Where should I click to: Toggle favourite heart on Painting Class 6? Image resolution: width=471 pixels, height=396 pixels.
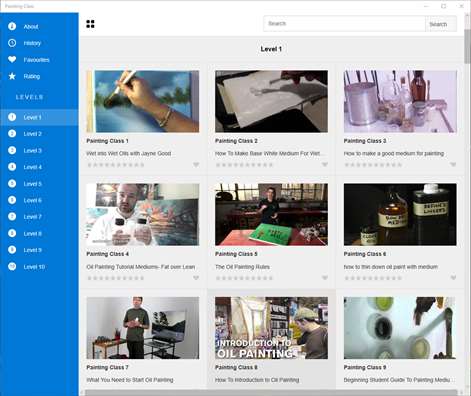[x=453, y=278]
